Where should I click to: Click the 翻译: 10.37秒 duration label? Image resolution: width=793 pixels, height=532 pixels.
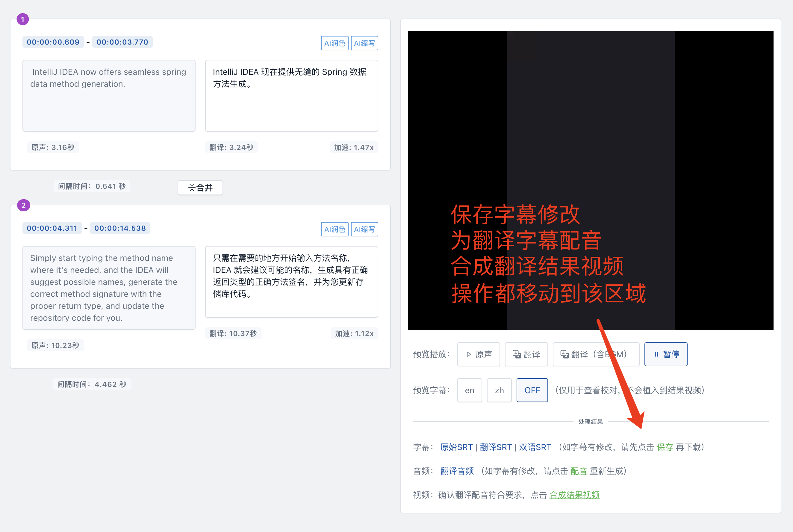tap(233, 334)
